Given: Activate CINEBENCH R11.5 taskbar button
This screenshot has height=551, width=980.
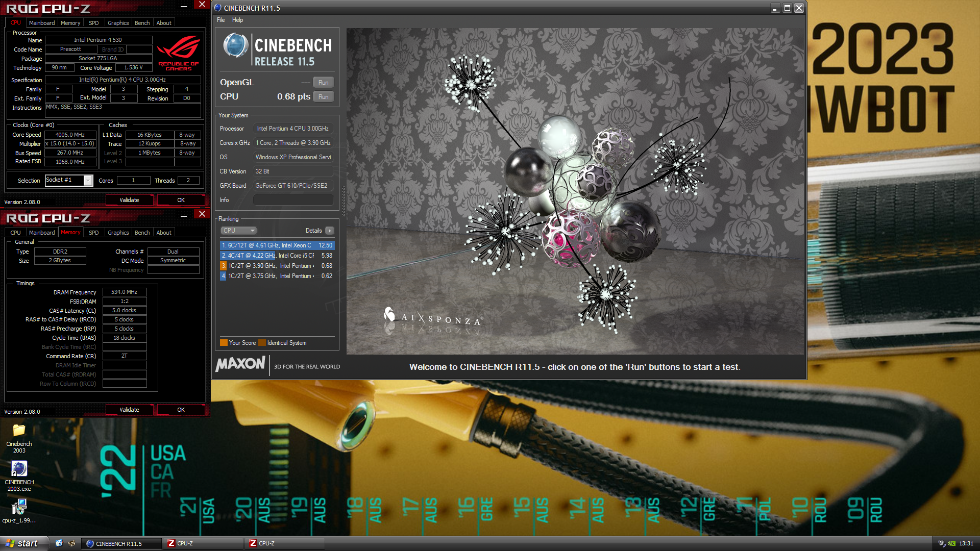Looking at the screenshot, I should 122,543.
